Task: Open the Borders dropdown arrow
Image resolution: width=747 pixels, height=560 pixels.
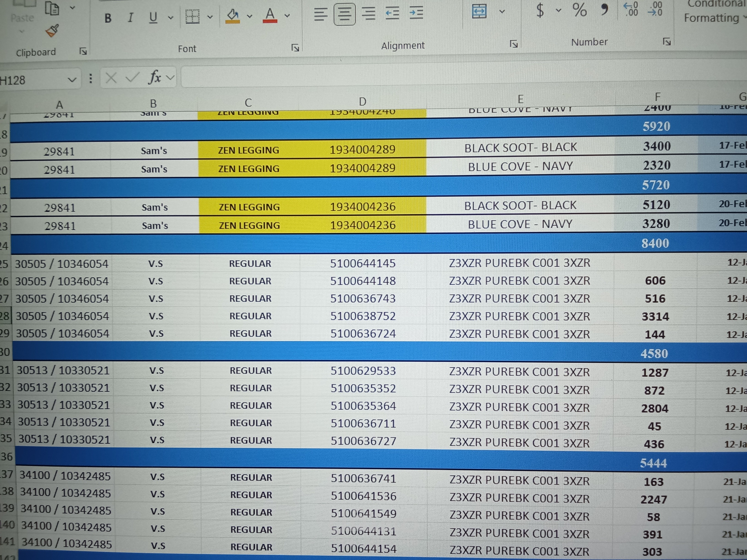Action: 210,16
